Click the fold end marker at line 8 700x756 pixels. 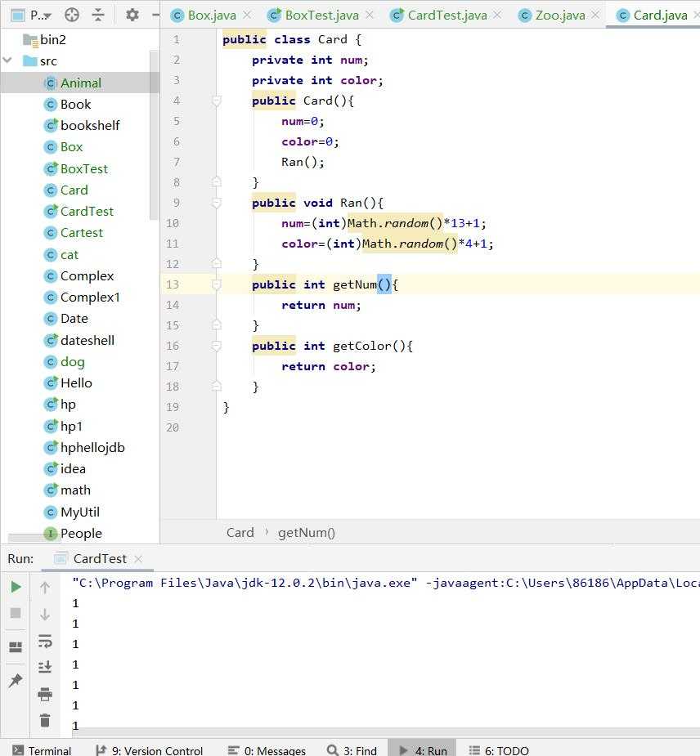(x=217, y=182)
